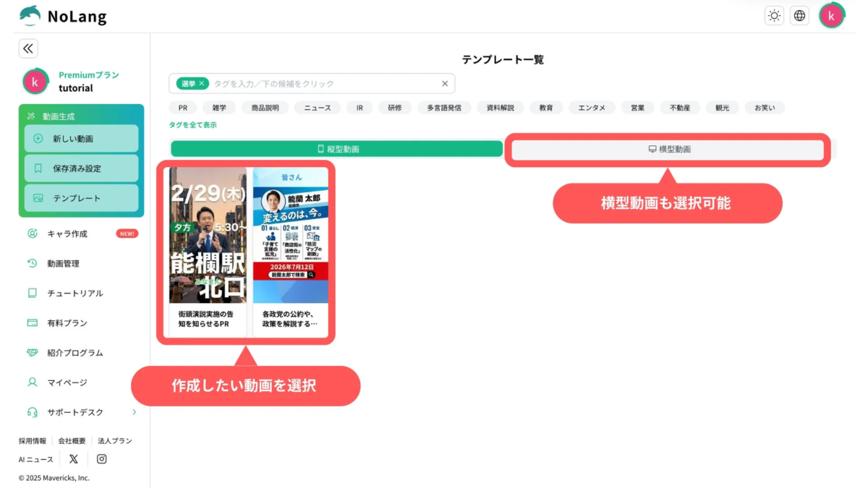Open NoLang's X social media icon
Screen dimensions: 868x488
[74, 458]
